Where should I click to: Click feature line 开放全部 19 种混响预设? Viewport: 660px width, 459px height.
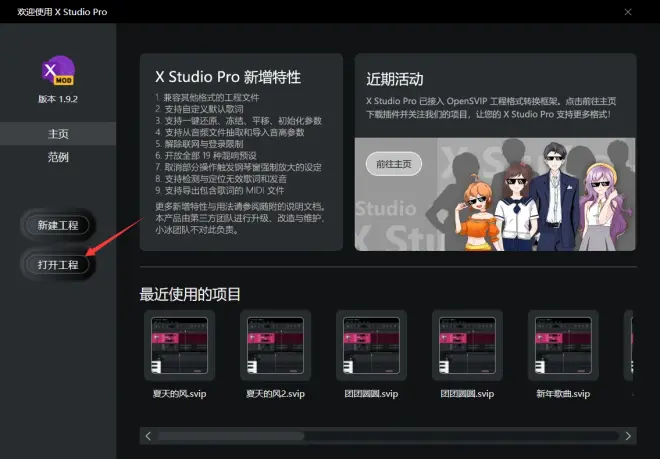click(x=206, y=156)
